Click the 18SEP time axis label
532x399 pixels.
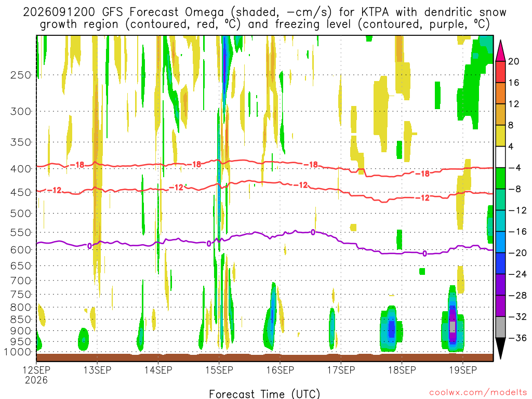pos(402,370)
